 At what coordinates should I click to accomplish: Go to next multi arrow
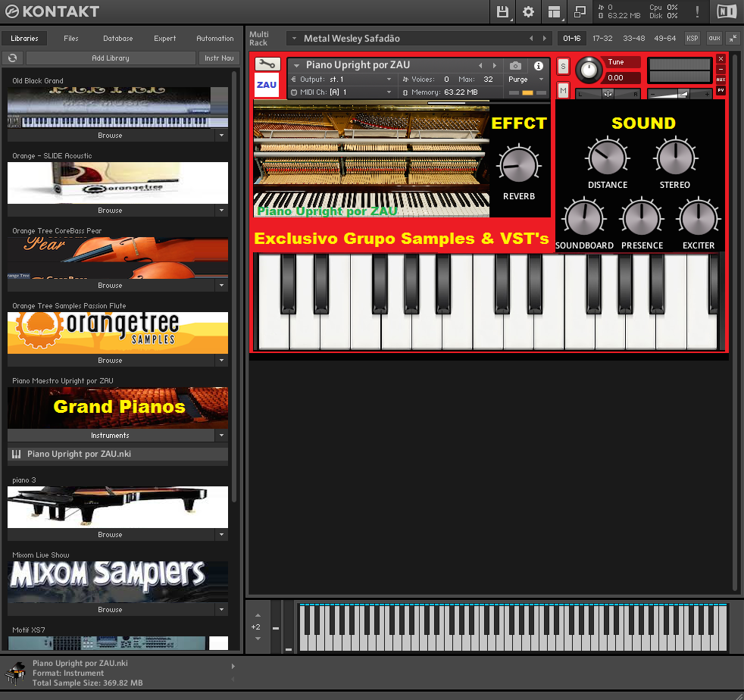[544, 39]
